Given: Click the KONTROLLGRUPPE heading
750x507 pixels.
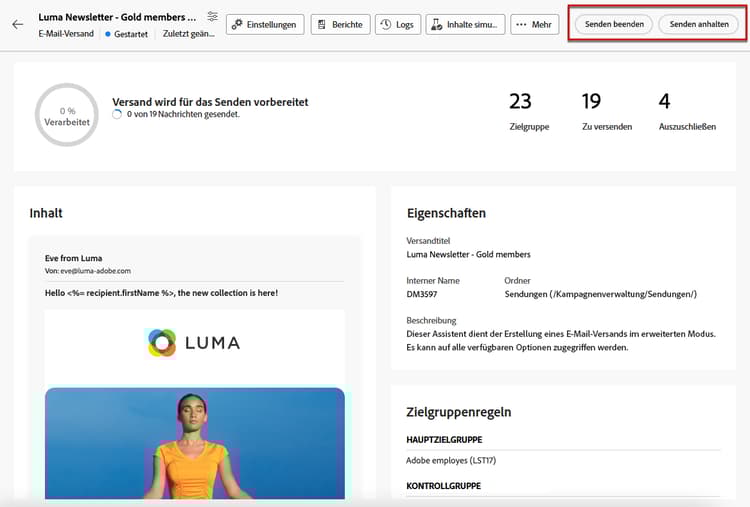Looking at the screenshot, I should pos(443,486).
